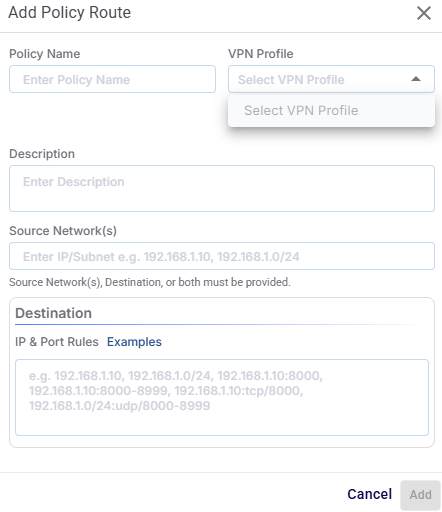Image resolution: width=442 pixels, height=512 pixels.
Task: Focus the Description text area
Action: [222, 188]
